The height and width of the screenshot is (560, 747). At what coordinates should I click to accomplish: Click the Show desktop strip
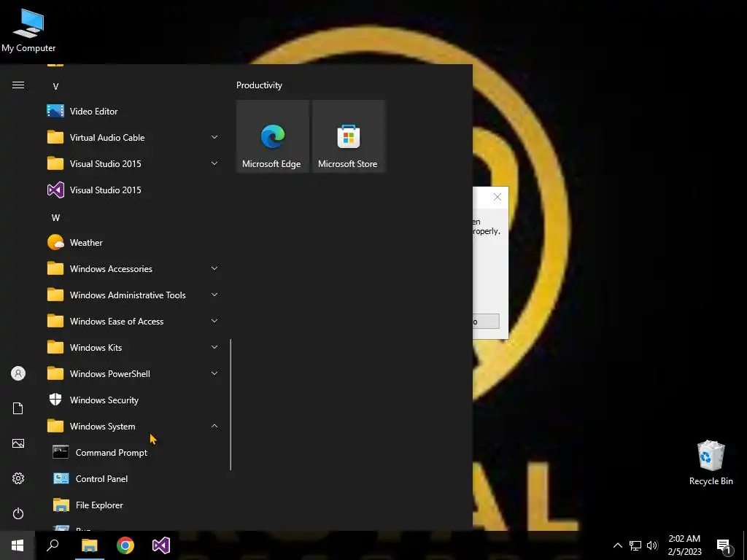click(745, 545)
